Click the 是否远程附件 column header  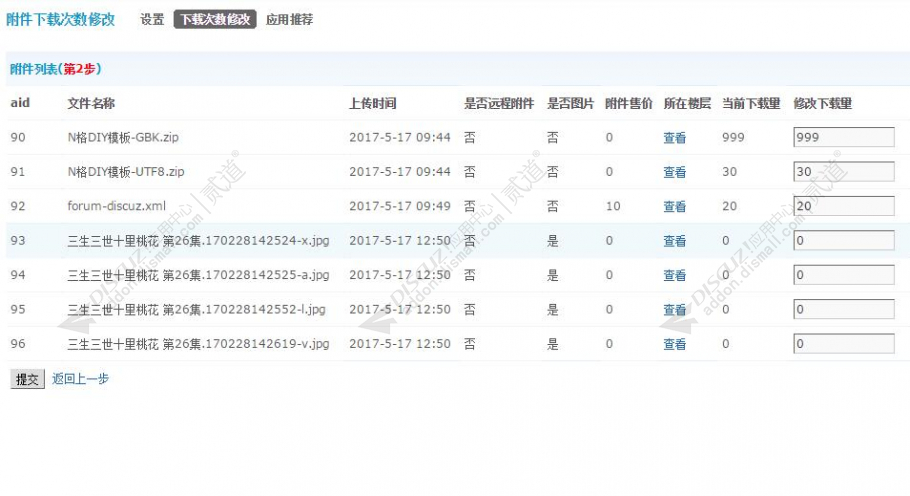[499, 103]
